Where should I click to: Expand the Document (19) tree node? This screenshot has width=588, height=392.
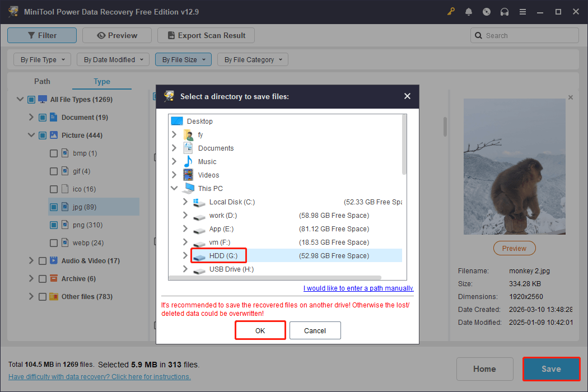[31, 117]
